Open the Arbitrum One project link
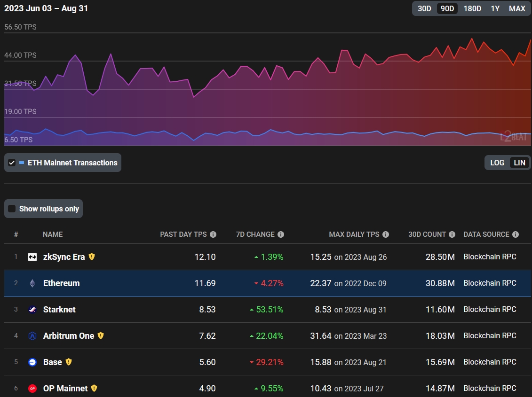The height and width of the screenshot is (397, 532). (x=69, y=336)
